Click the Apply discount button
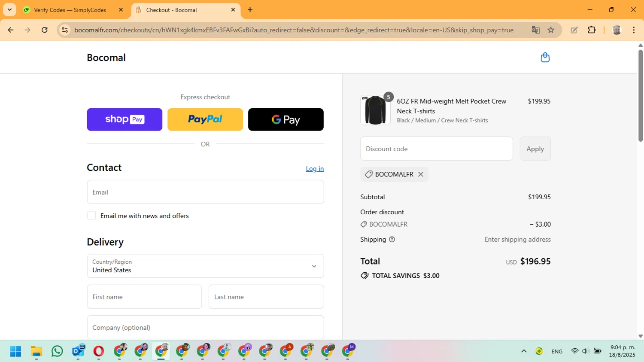Screen dimensions: 644x362 pos(535,149)
